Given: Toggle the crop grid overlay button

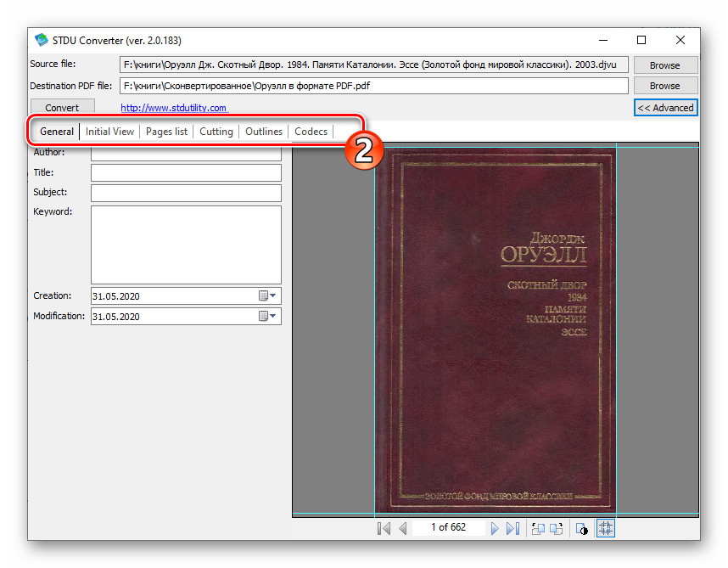Looking at the screenshot, I should pyautogui.click(x=605, y=528).
